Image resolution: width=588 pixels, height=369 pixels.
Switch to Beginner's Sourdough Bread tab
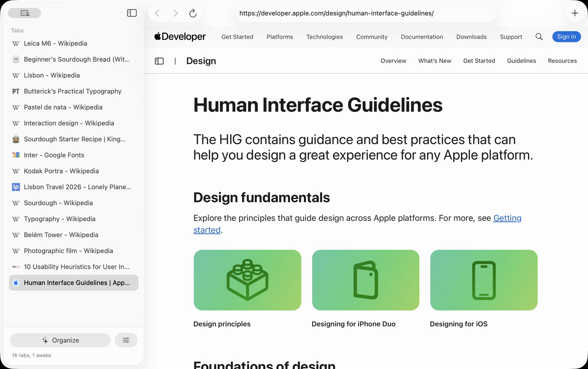73,59
